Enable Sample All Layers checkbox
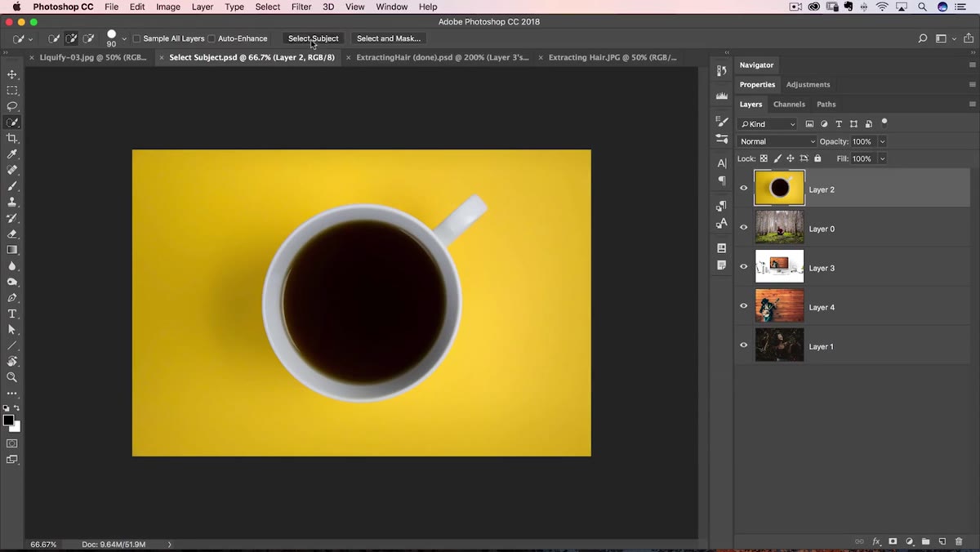This screenshot has height=552, width=980. coord(137,38)
